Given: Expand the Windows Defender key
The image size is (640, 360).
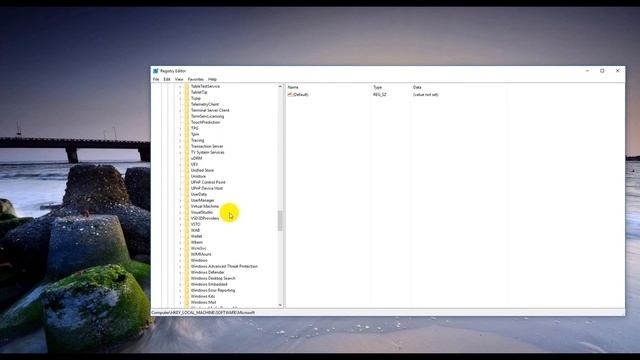Looking at the screenshot, I should pos(180,272).
